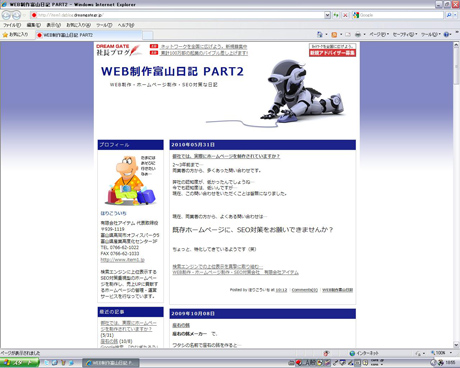Image resolution: width=460 pixels, height=368 pixels.
Task: Open the Favorites (お気に入り) menu in menu bar
Action: coord(78,25)
